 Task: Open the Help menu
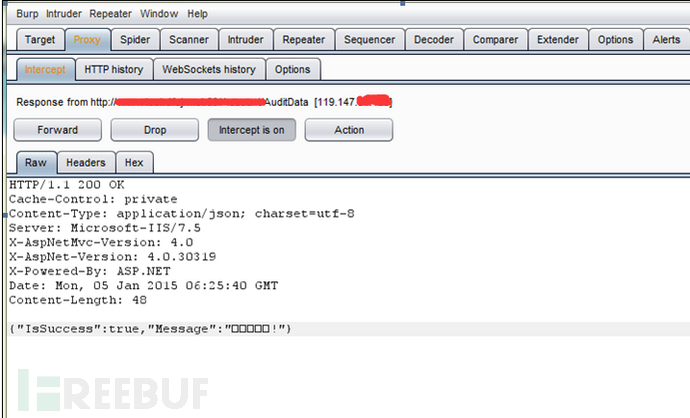[x=197, y=14]
